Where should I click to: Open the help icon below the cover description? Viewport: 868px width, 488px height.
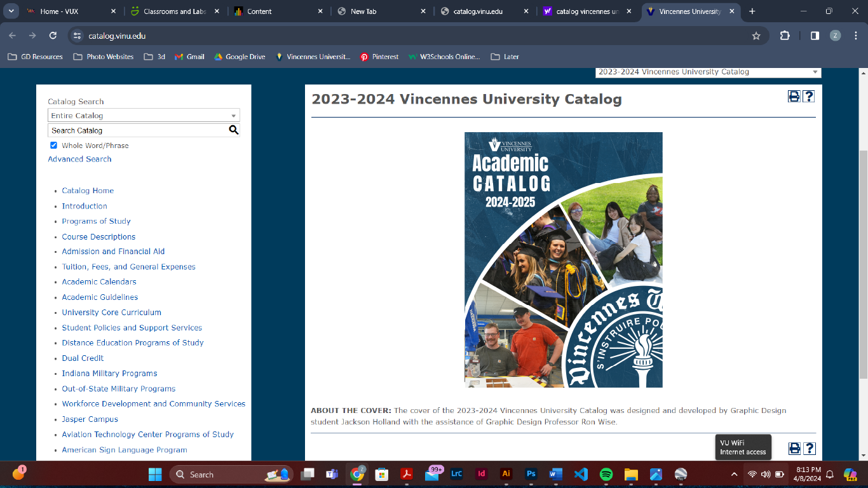pos(809,449)
